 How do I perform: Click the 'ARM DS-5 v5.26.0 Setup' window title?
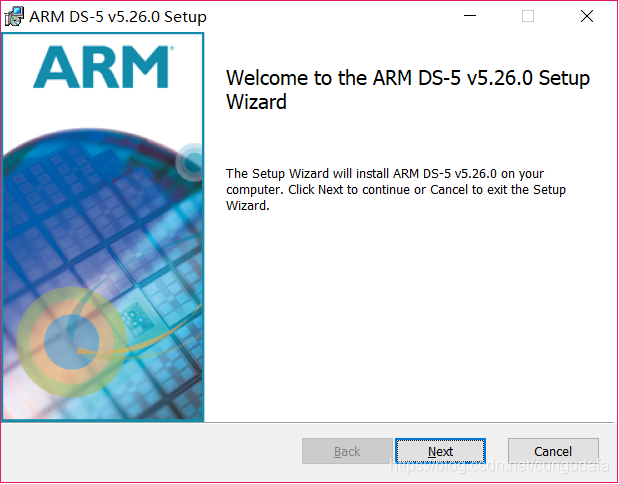click(118, 17)
